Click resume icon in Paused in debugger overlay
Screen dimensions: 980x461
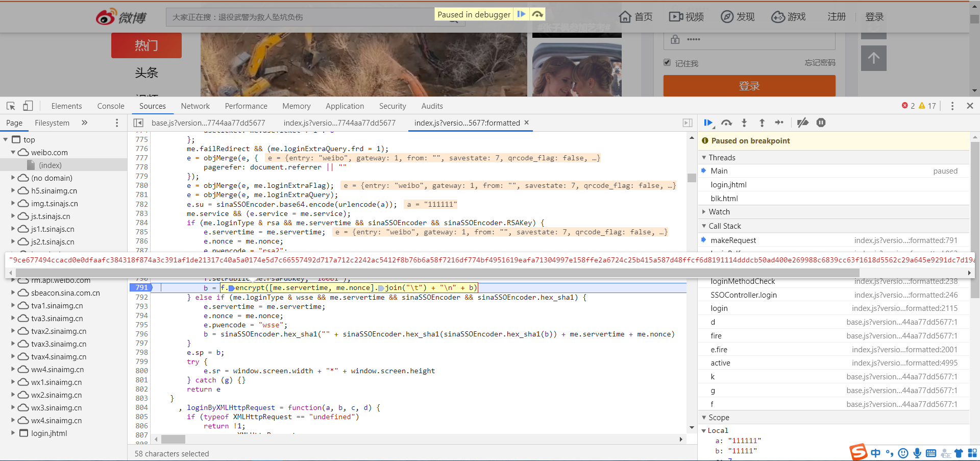(521, 14)
